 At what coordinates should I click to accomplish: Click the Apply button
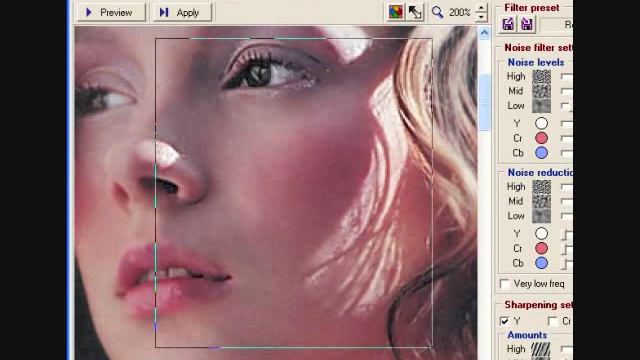click(x=182, y=13)
